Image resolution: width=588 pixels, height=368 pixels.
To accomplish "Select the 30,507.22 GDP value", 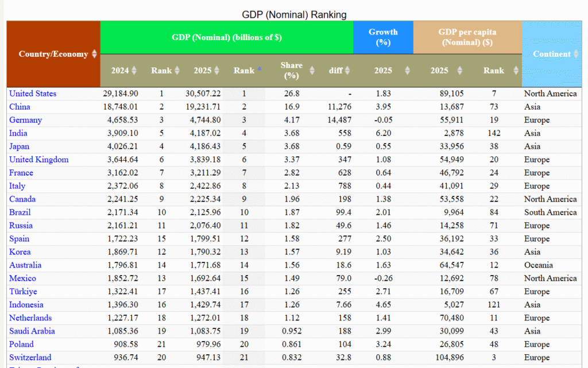I will pos(203,94).
